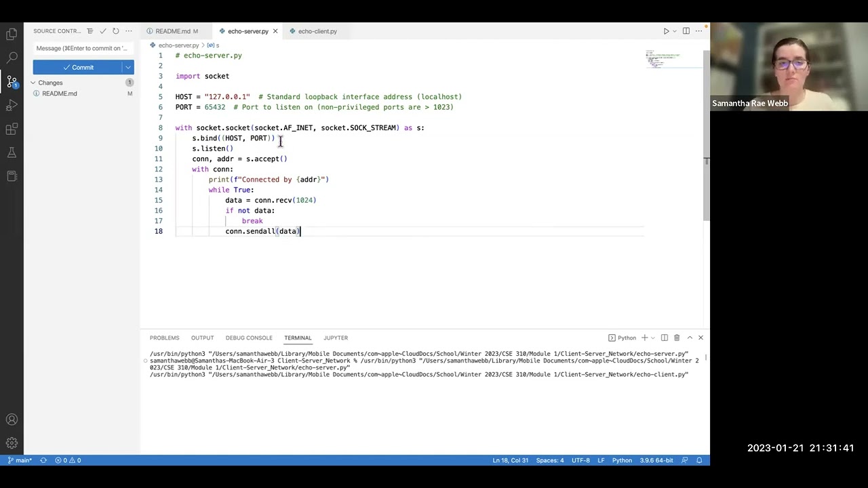Split the editor to the right
This screenshot has height=488, width=868.
[x=686, y=31]
